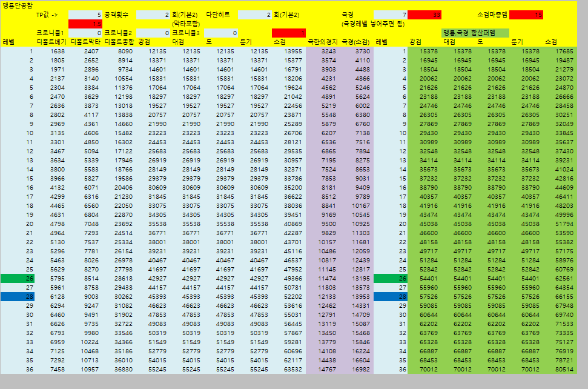Click the 극경(소검) column header
Screen dimensions: 588x389
pyautogui.click(x=355, y=42)
